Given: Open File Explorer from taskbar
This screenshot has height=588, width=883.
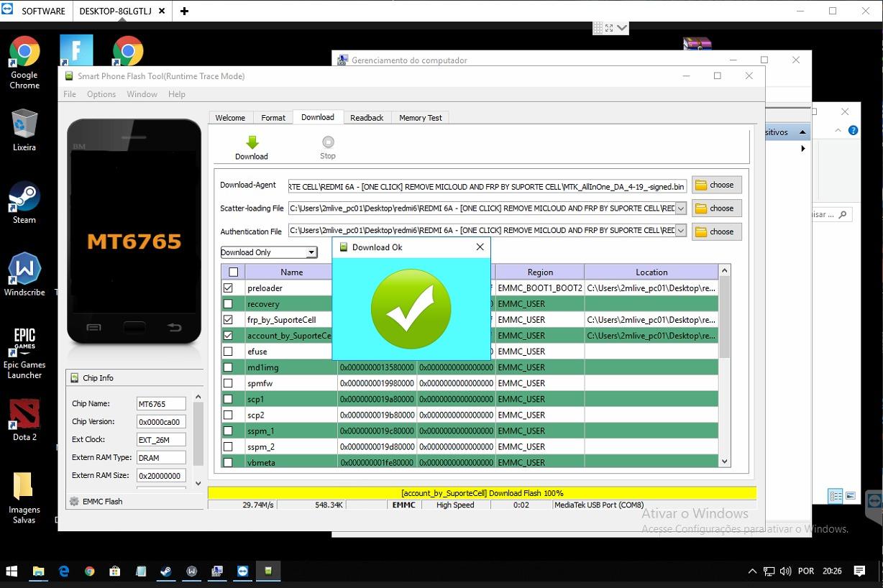Looking at the screenshot, I should (38, 571).
